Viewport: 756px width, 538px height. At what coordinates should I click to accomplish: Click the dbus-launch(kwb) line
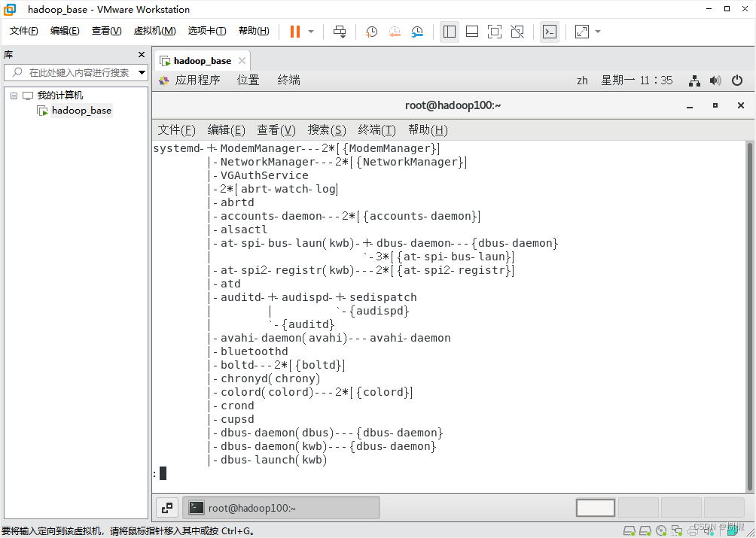274,460
